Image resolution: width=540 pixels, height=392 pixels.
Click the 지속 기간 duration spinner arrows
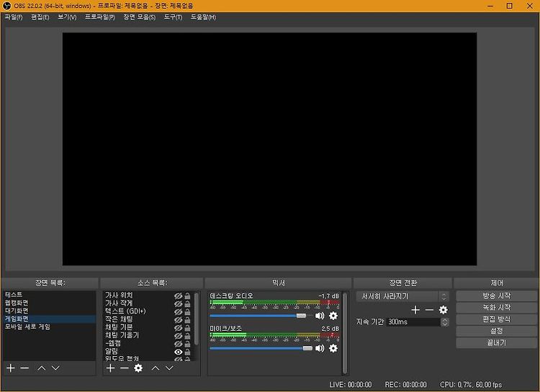(445, 322)
